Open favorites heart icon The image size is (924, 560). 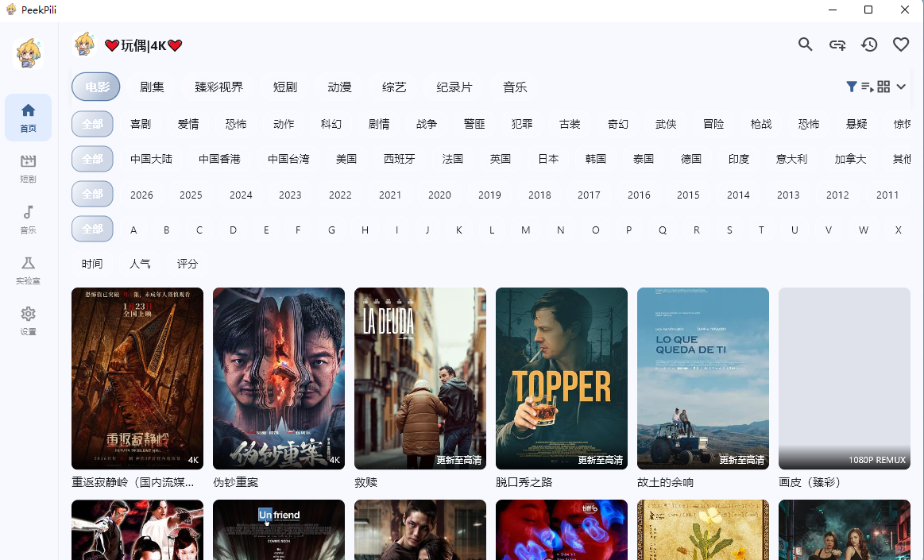tap(901, 44)
